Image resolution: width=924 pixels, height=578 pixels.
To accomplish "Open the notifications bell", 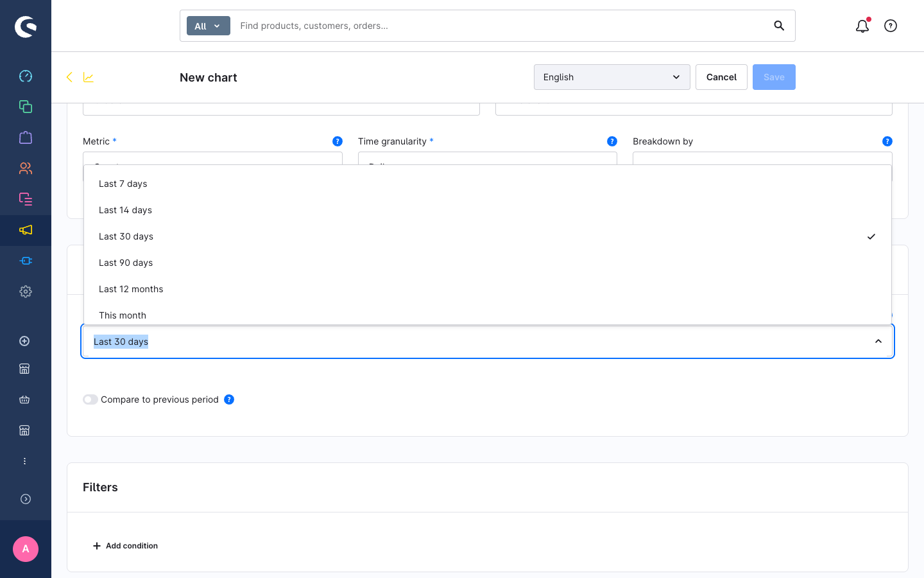I will point(862,26).
